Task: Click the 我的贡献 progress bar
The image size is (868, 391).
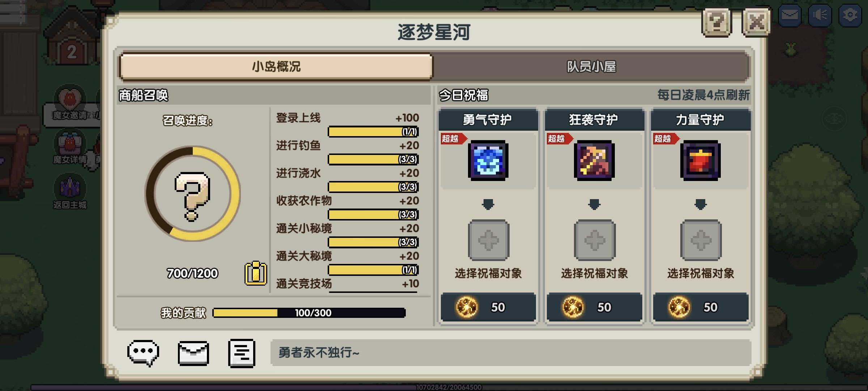Action: 309,313
